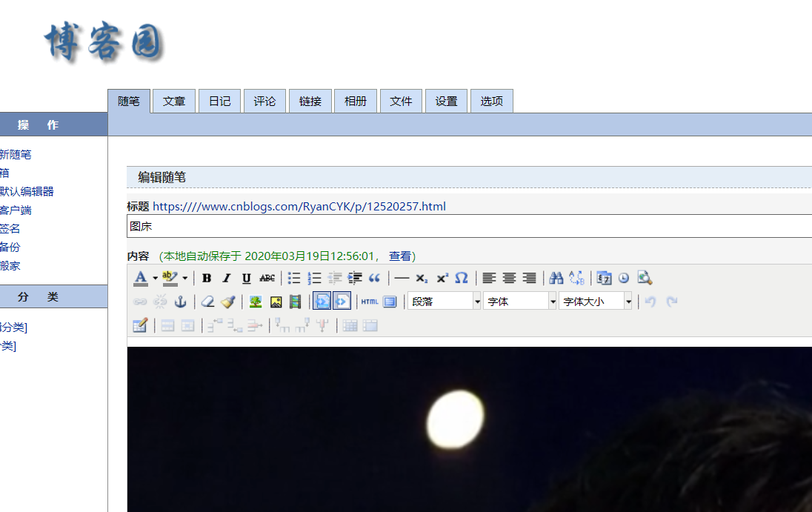
Task: Open the 字体 font family dropdown
Action: pos(520,302)
